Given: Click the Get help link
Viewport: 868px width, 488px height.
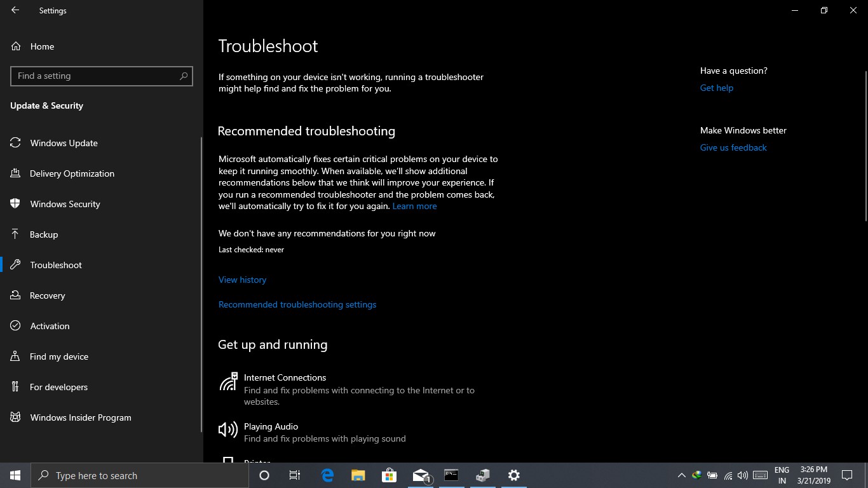Looking at the screenshot, I should click(x=716, y=88).
